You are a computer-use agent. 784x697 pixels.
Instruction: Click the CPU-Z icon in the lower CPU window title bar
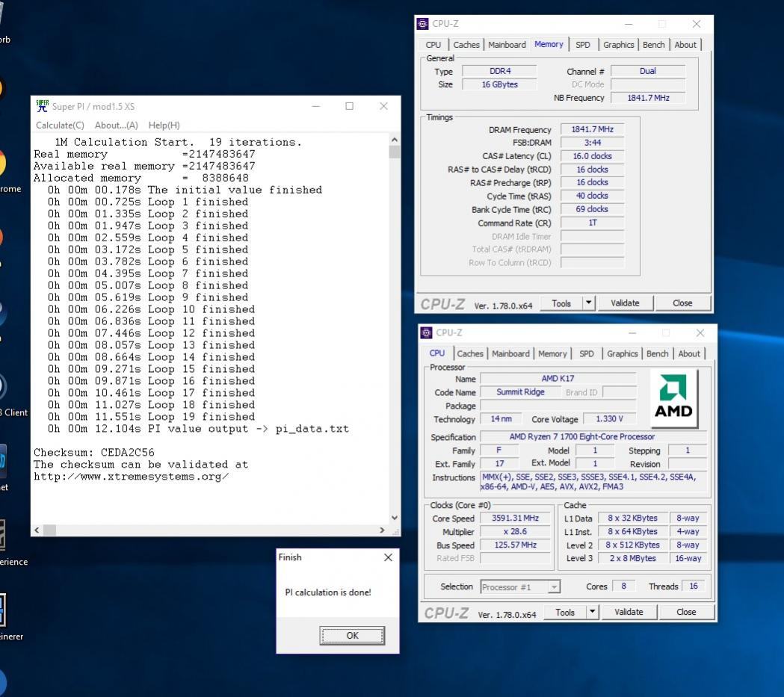[427, 333]
